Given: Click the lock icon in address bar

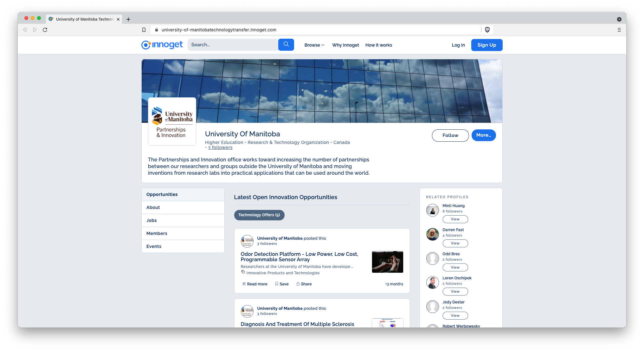Looking at the screenshot, I should pyautogui.click(x=157, y=30).
